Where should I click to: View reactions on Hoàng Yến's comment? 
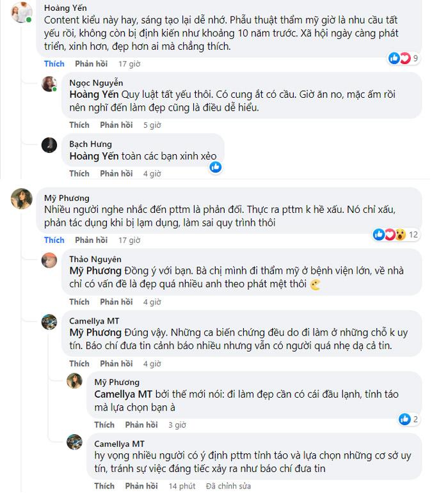(x=403, y=59)
